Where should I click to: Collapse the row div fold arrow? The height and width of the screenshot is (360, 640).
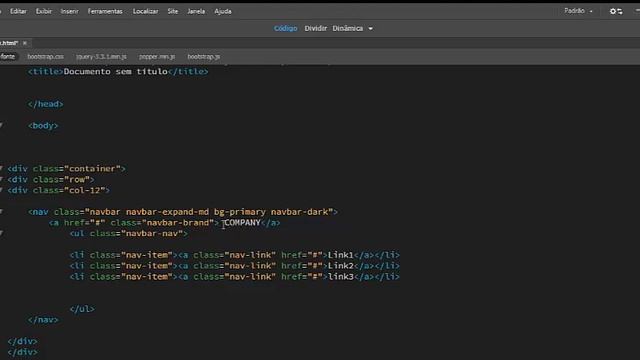(x=2, y=179)
